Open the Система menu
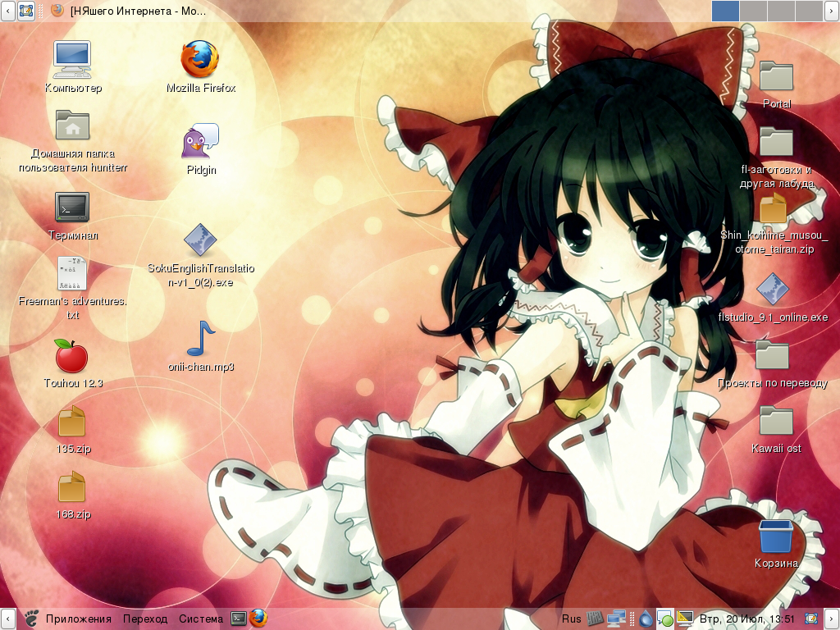Viewport: 840px width, 630px height. (201, 619)
